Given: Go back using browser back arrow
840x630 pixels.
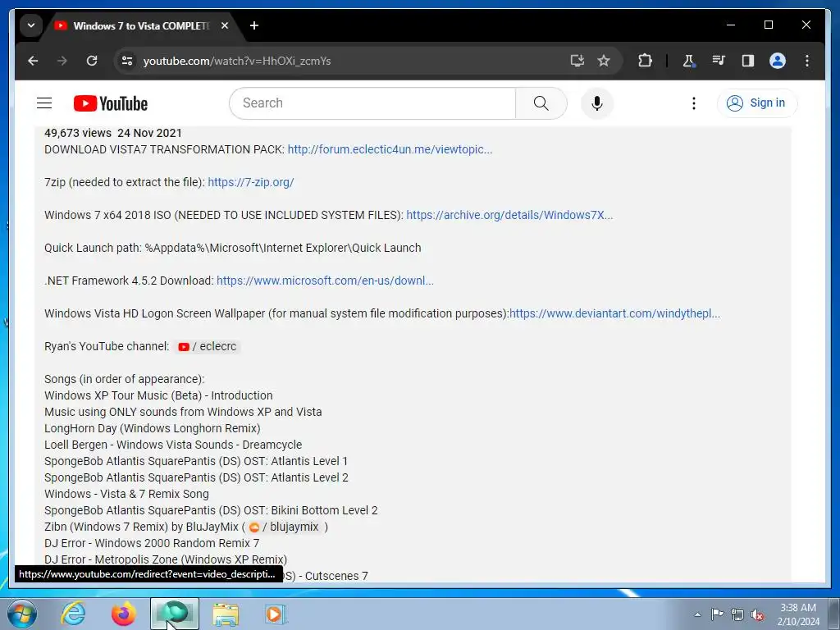Looking at the screenshot, I should (33, 61).
